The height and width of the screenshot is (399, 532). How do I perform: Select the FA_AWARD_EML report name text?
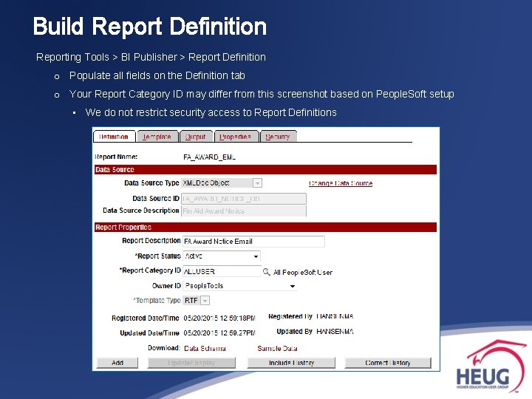(209, 157)
